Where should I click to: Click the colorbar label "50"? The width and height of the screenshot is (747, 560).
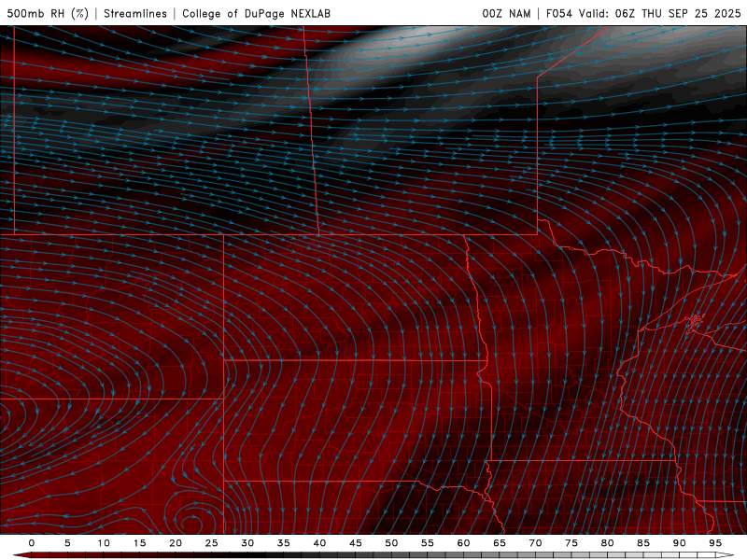tap(391, 543)
